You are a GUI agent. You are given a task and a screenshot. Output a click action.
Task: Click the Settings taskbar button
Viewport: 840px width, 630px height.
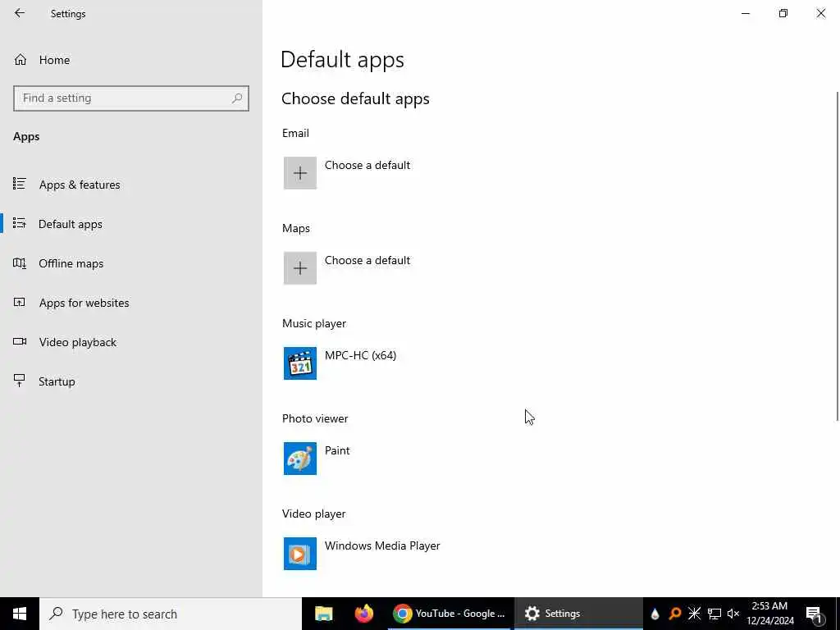(578, 614)
